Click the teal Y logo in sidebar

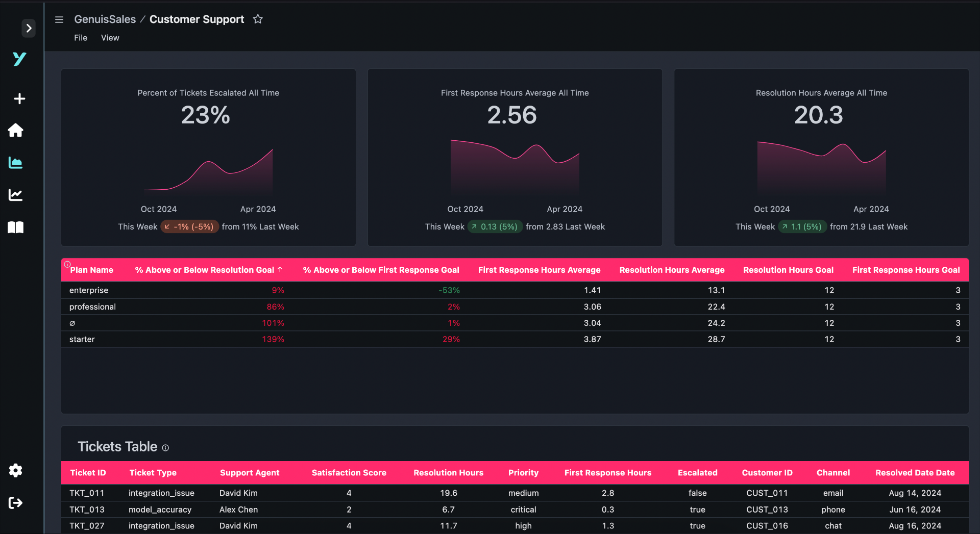point(18,59)
